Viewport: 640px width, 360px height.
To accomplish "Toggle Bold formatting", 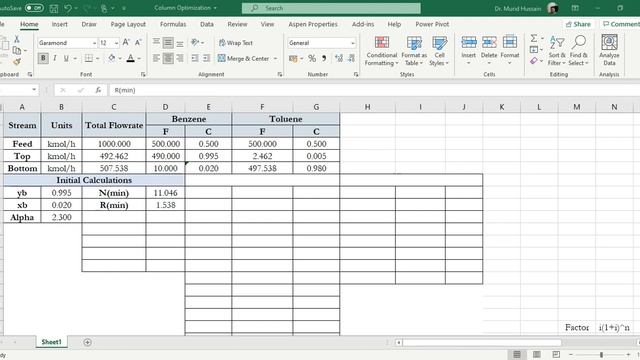I will coord(43,58).
